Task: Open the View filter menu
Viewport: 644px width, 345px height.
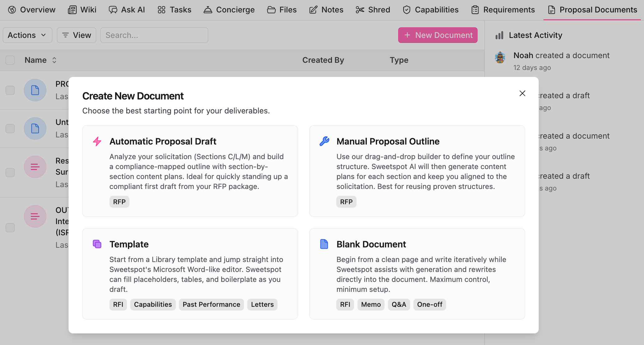Action: tap(77, 35)
